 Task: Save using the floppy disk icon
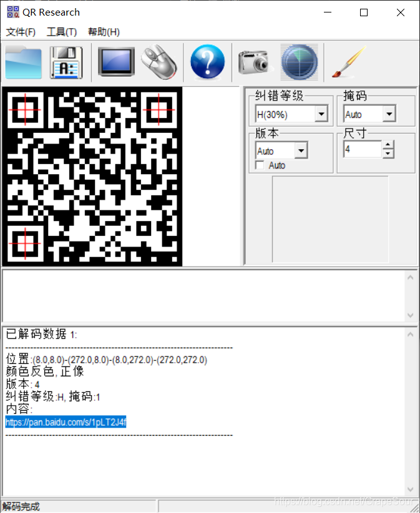pyautogui.click(x=66, y=62)
